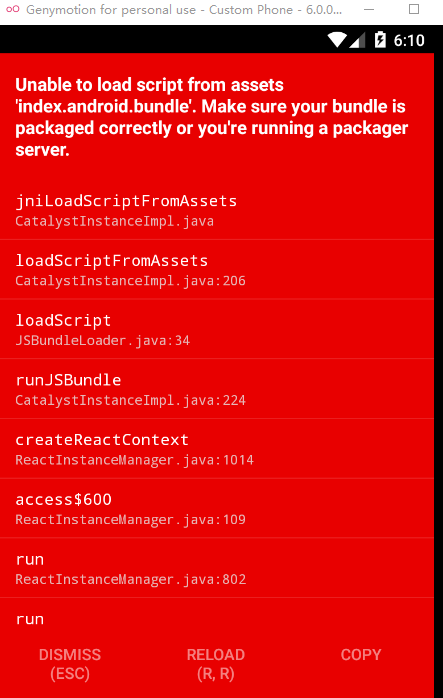Viewport: 443px width, 698px height.
Task: Tap the cellular signal icon
Action: tap(357, 40)
